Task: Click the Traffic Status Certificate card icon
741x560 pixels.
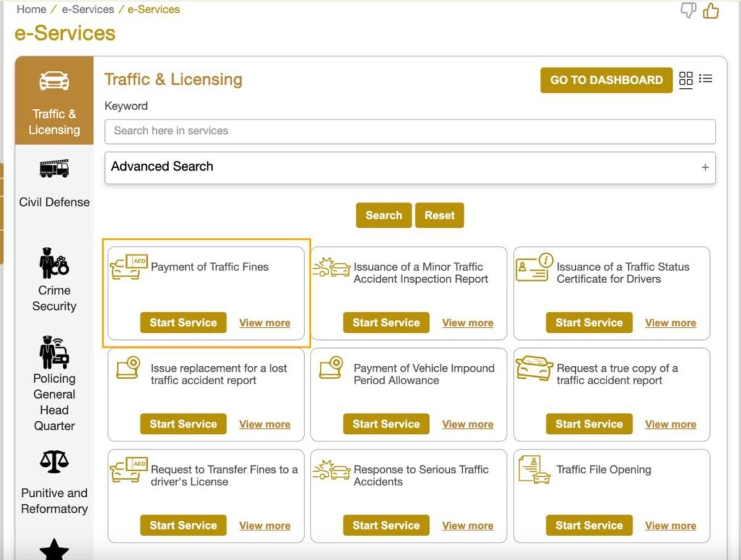Action: pyautogui.click(x=534, y=267)
